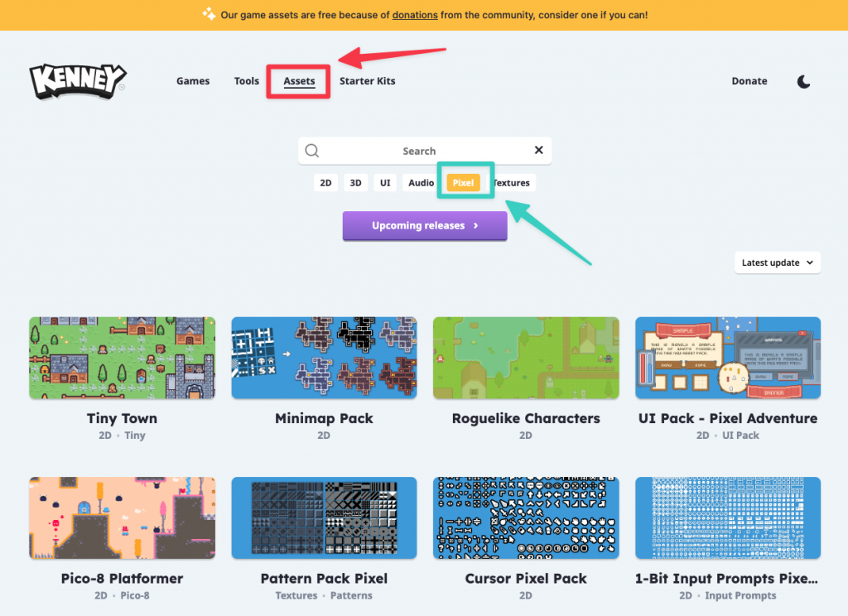Click the Pattern Pack Pixel title

(324, 578)
